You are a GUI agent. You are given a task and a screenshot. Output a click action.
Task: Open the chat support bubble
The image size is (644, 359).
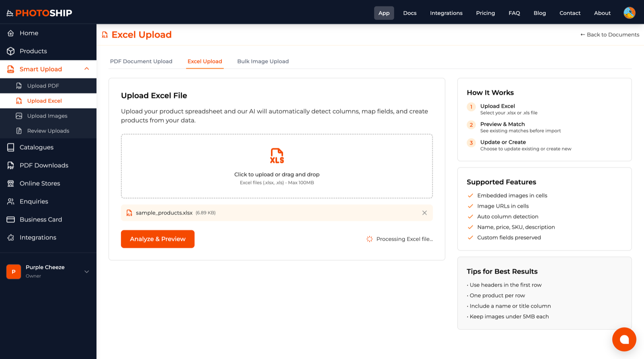tap(624, 339)
